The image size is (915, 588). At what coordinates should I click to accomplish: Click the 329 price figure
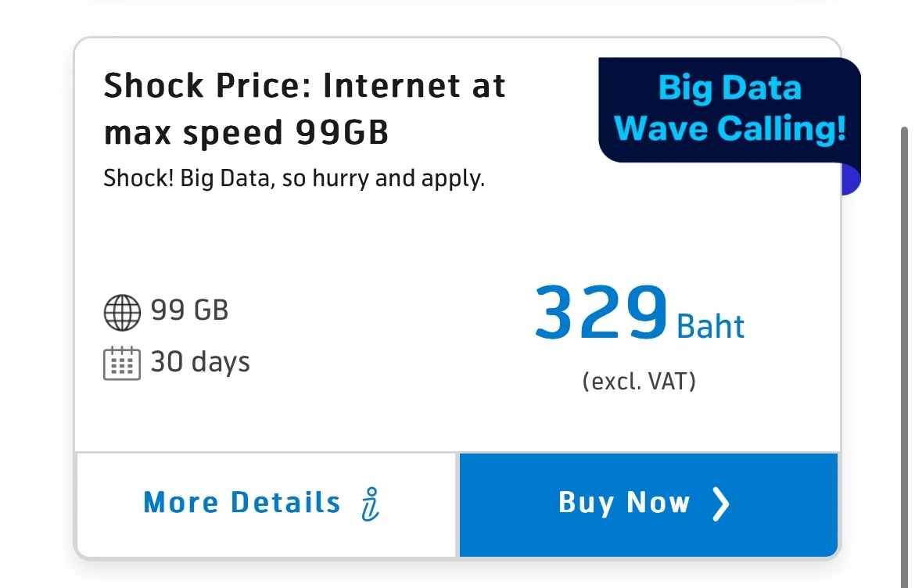coord(601,313)
